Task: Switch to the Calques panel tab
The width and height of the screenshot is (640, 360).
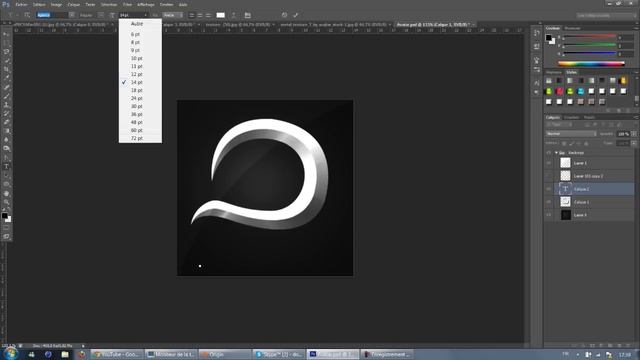Action: pos(553,118)
